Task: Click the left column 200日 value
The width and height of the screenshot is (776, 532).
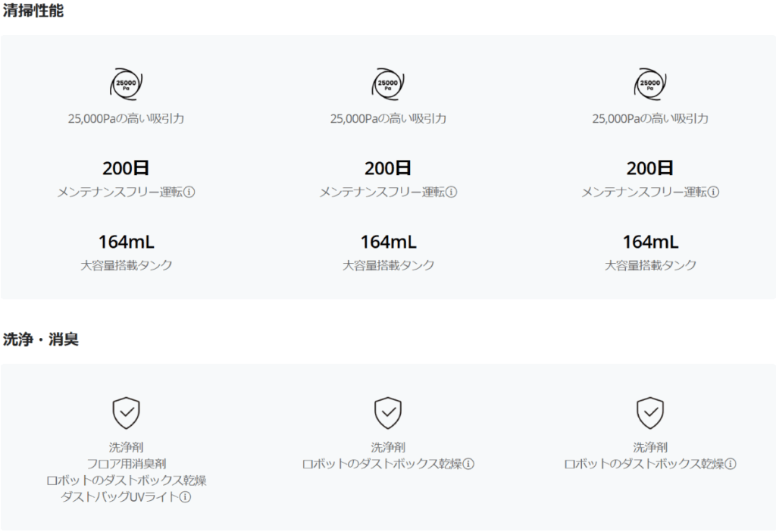Action: click(126, 168)
